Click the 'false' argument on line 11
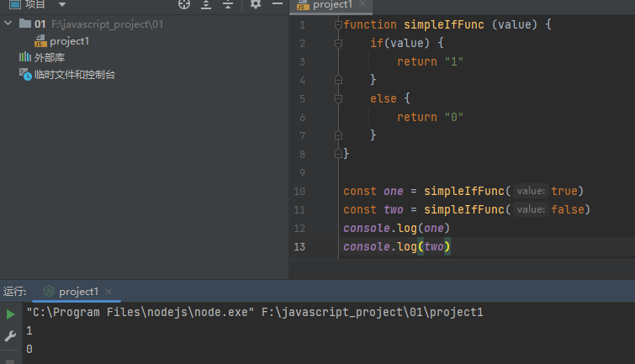This screenshot has height=364, width=635. [x=568, y=209]
